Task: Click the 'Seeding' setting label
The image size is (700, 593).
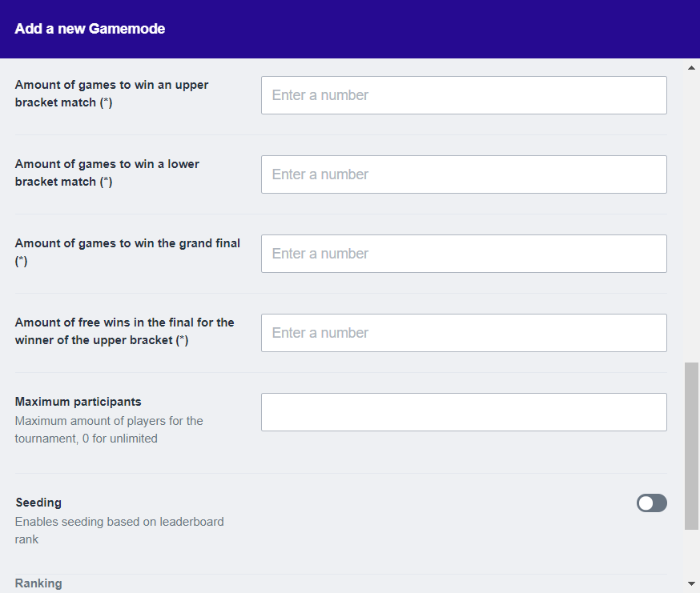Action: (38, 503)
